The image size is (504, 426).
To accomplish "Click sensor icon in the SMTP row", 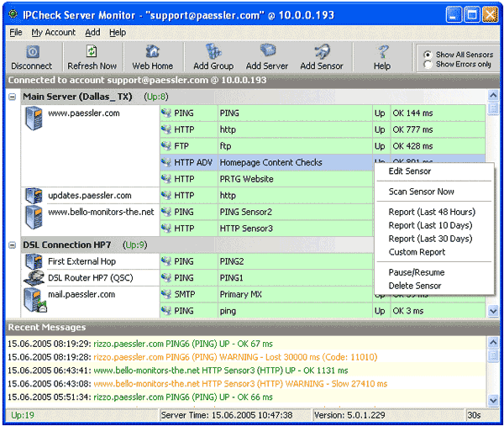I will pyautogui.click(x=165, y=294).
